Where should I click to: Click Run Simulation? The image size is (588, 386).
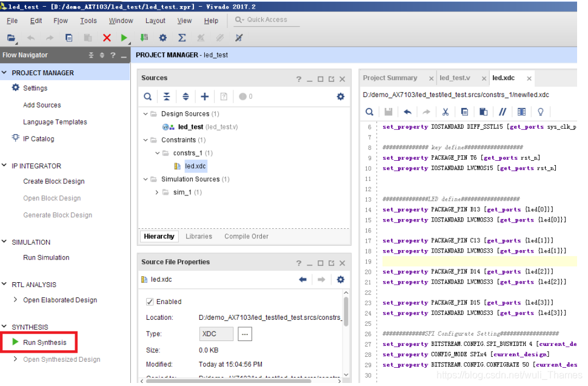tap(46, 257)
